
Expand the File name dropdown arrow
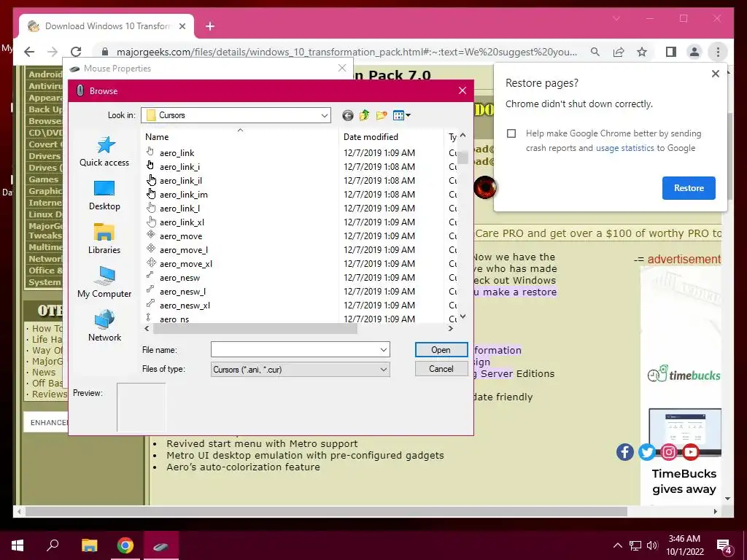tap(384, 350)
